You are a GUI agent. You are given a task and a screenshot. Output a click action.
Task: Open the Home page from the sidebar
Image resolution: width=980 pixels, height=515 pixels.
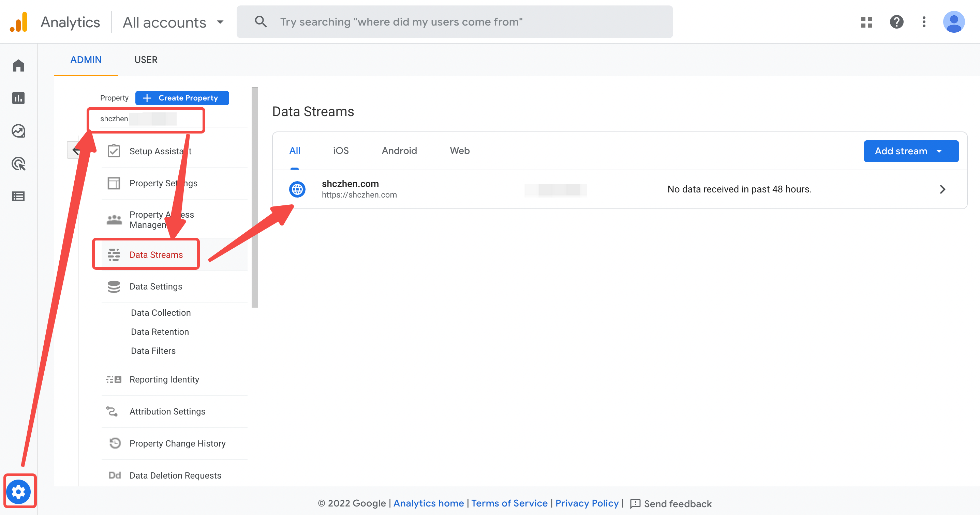(18, 65)
